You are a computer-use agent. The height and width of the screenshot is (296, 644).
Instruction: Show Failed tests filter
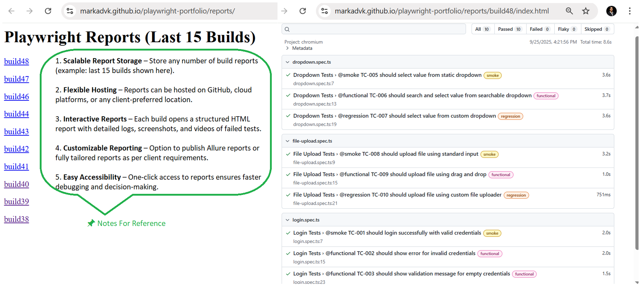(x=539, y=29)
